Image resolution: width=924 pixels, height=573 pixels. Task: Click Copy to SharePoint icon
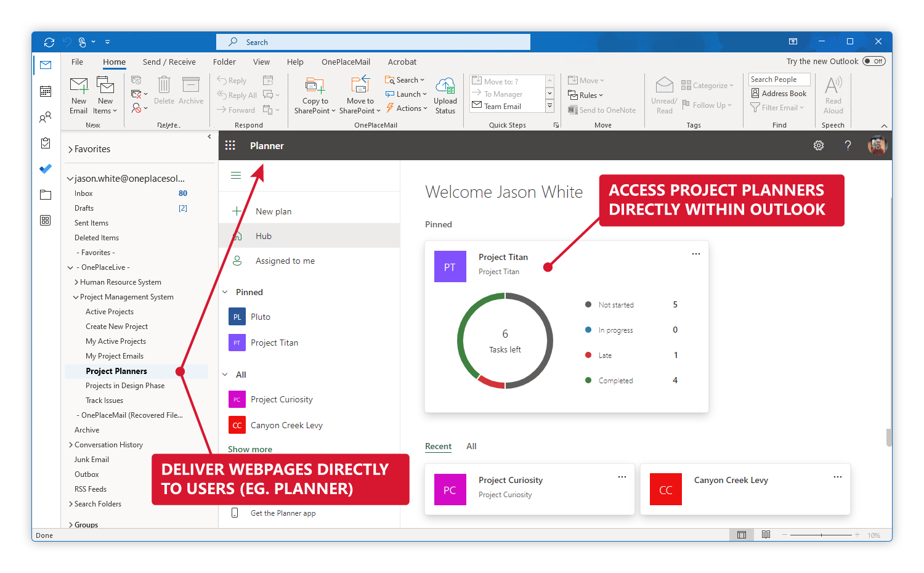point(315,85)
